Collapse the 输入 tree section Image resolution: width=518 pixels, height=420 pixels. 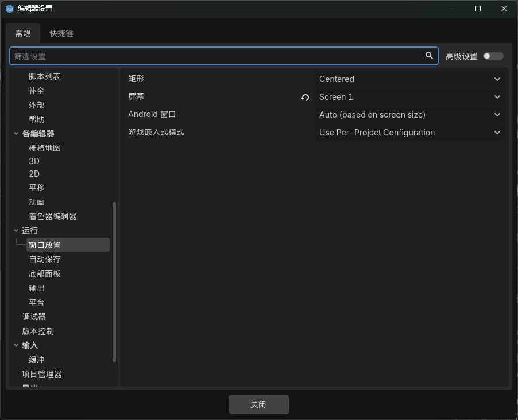16,345
